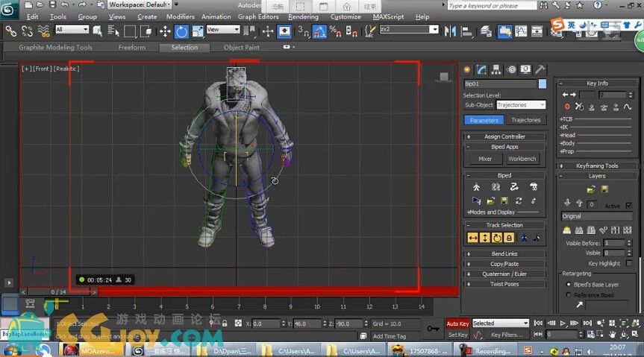Screen dimensions: 644x357
Task: Click Body Vertical in Track Selection
Action: 485,238
